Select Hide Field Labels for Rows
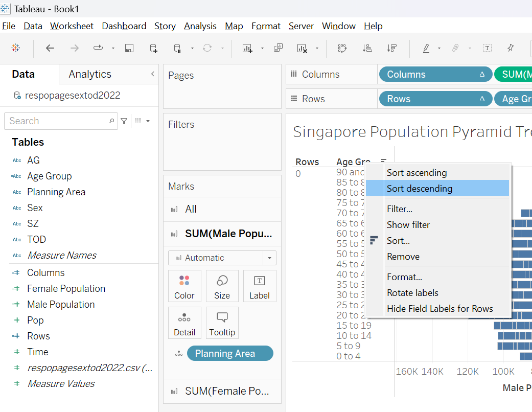Viewport: 532px width, 412px height. tap(440, 309)
